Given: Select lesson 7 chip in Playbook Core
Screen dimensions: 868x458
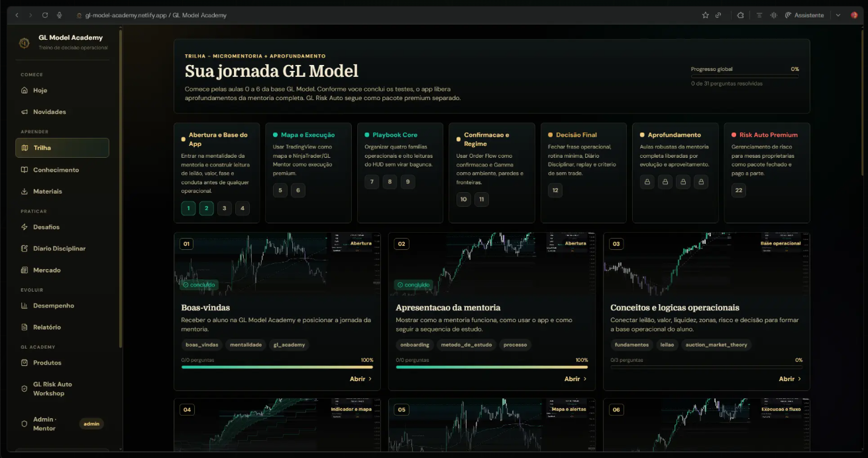Looking at the screenshot, I should [x=372, y=182].
